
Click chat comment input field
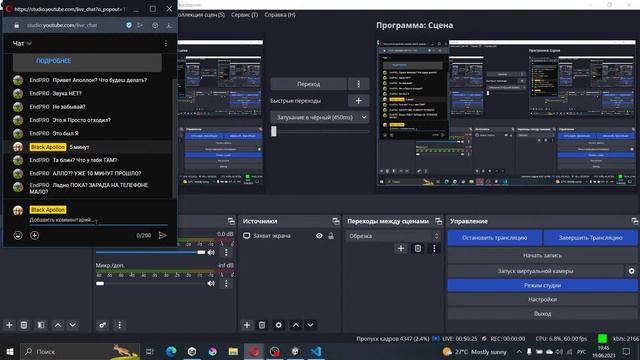[x=98, y=220]
